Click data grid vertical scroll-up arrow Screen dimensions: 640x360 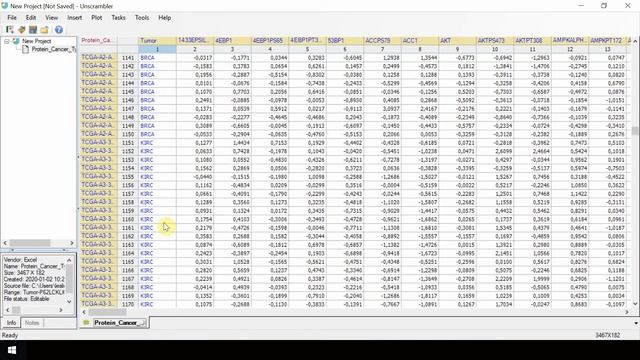pyautogui.click(x=635, y=41)
